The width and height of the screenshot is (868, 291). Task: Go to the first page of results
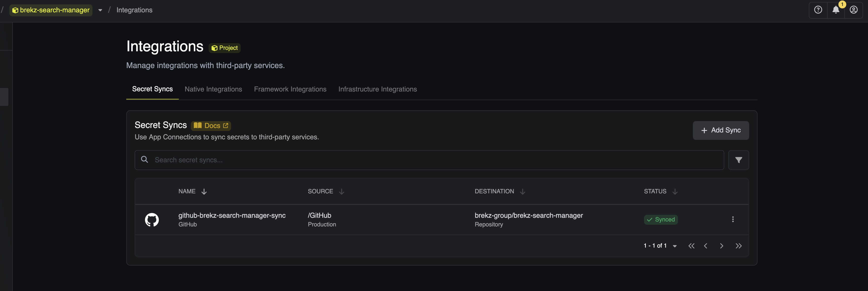pyautogui.click(x=691, y=246)
